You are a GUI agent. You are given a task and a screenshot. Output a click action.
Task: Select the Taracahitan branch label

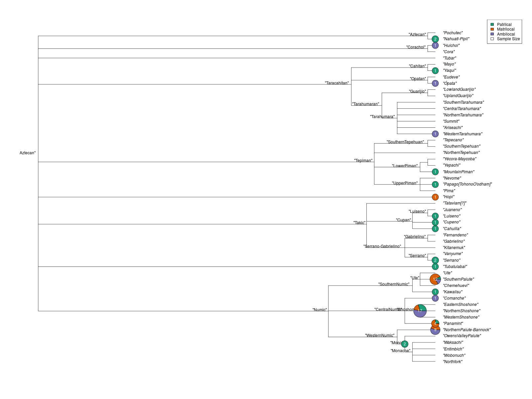tap(337, 83)
